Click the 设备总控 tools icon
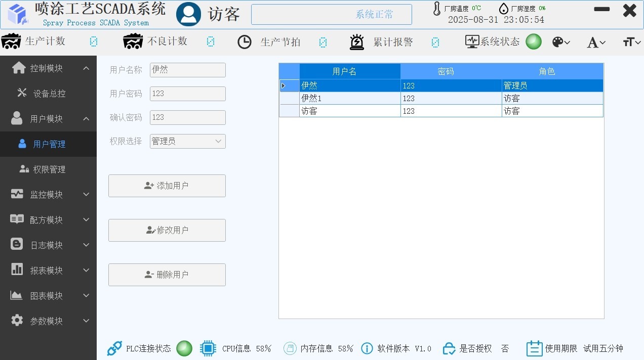This screenshot has height=360, width=644. (x=22, y=93)
